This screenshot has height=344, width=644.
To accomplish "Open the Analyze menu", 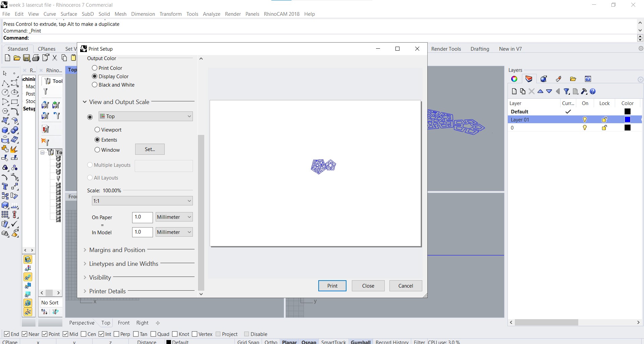I will coord(211,14).
